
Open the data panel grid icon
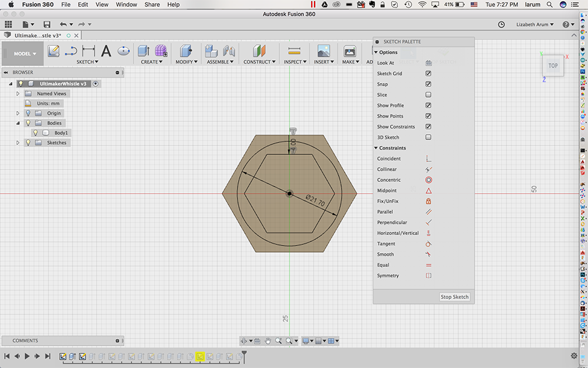coord(8,24)
